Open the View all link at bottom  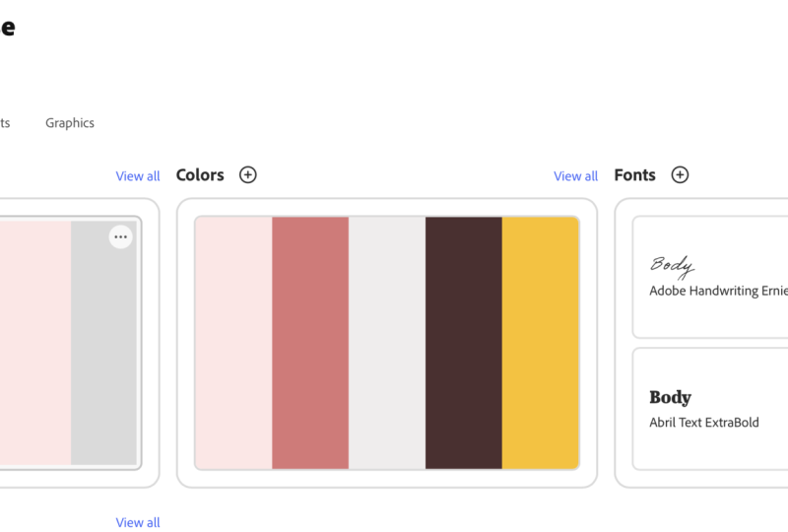tap(138, 522)
